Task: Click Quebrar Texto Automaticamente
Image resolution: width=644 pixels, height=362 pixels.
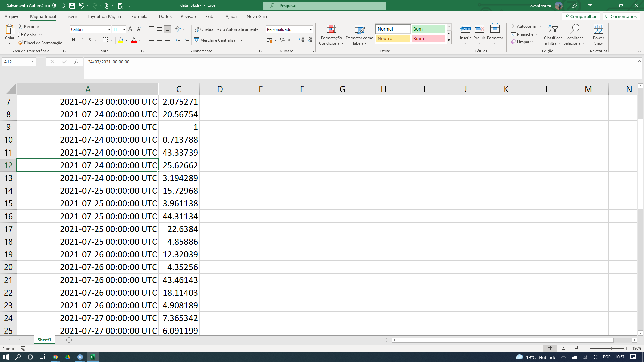Action: 226,29
